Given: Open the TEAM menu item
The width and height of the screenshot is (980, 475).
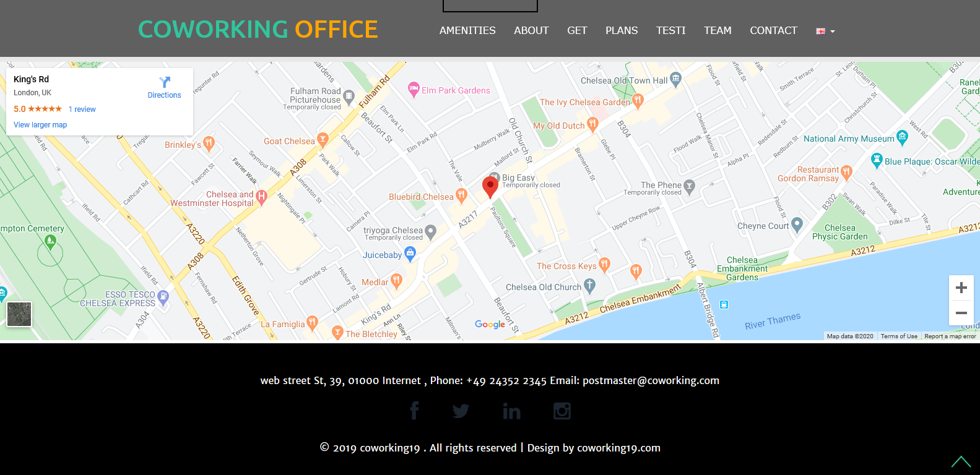Looking at the screenshot, I should 718,30.
